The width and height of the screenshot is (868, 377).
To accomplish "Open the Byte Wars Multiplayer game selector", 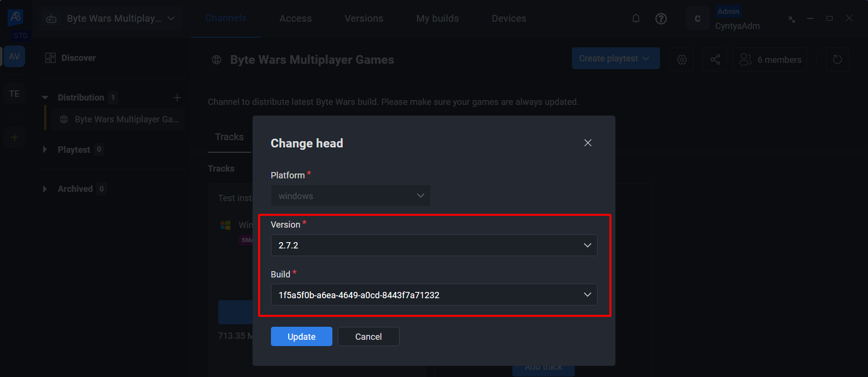I will [x=111, y=18].
